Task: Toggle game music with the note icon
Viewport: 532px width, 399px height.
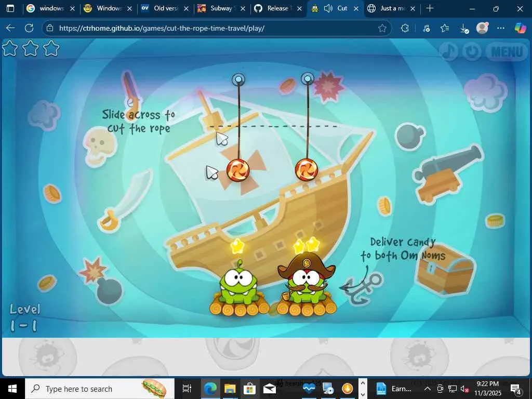Action: click(448, 51)
